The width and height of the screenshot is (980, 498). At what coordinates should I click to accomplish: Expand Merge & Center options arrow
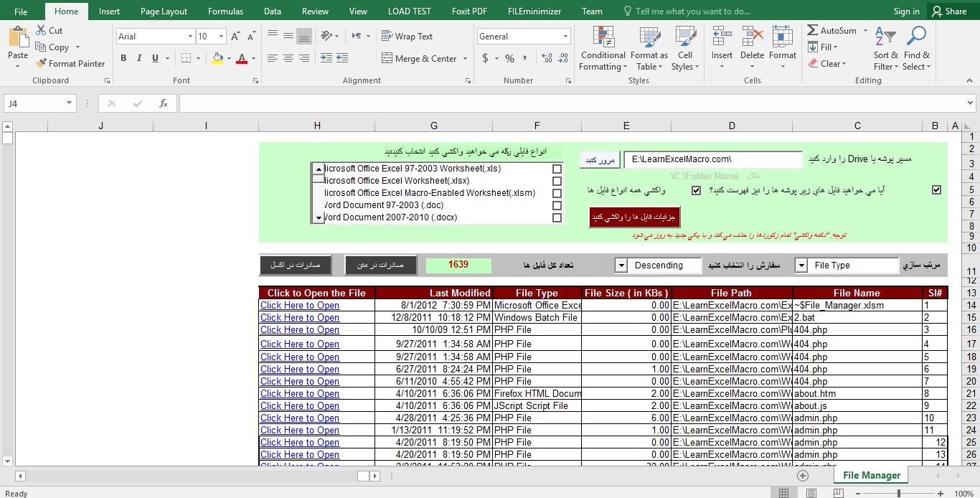click(x=465, y=59)
